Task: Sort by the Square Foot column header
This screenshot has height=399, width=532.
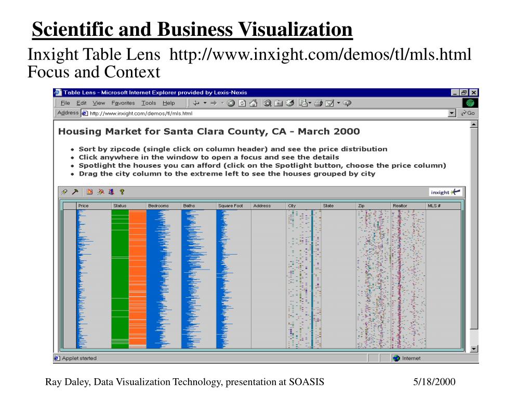Action: (x=234, y=206)
